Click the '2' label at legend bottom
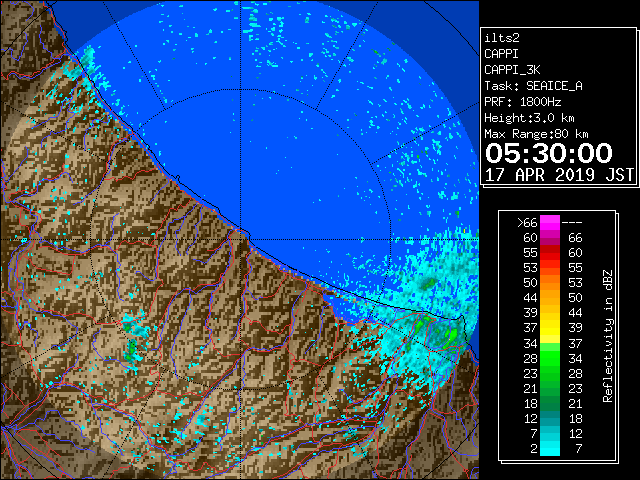640x480 pixels. pos(534,449)
